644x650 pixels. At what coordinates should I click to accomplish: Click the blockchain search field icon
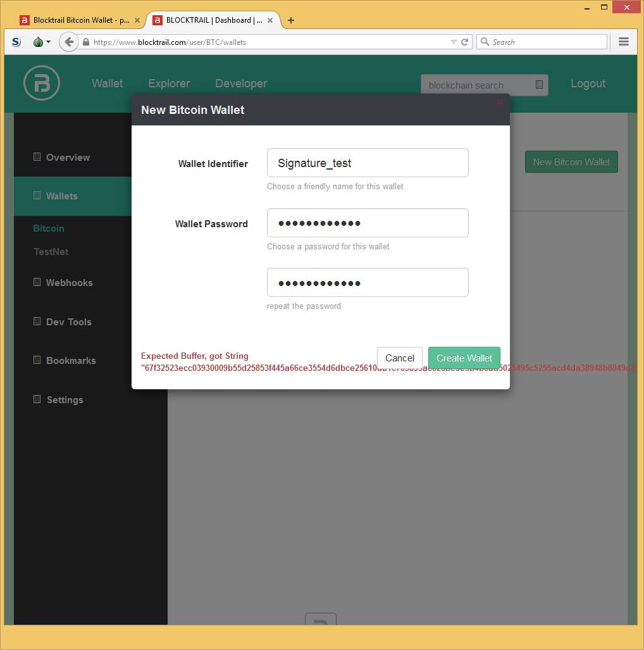pos(539,85)
